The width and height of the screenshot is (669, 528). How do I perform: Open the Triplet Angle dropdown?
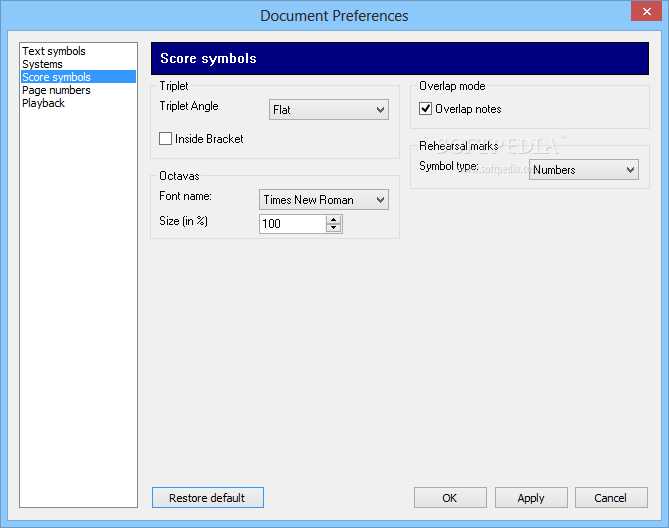(x=329, y=110)
